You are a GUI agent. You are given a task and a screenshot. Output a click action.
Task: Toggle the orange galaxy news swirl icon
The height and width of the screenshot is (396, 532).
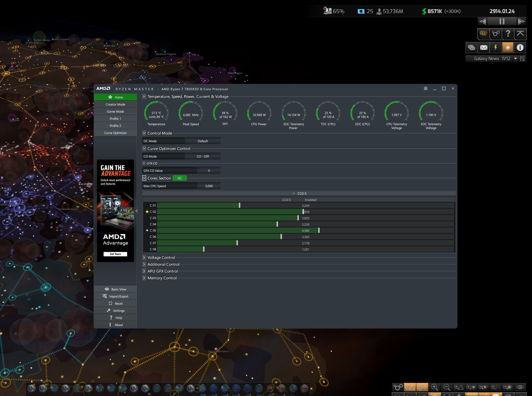[x=508, y=48]
